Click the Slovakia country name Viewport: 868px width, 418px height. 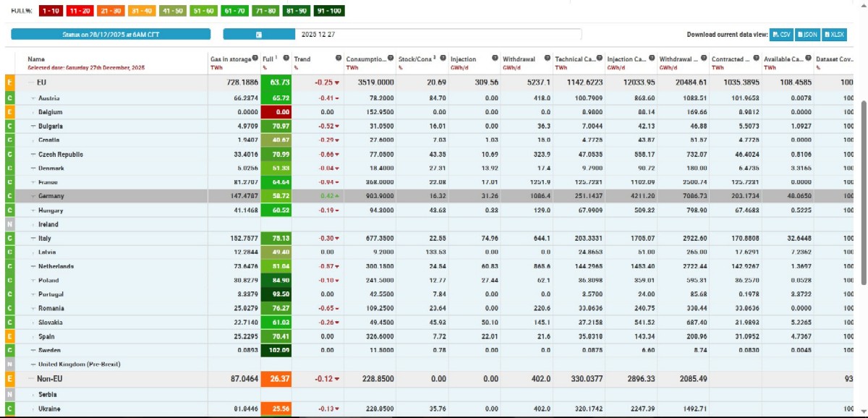51,323
